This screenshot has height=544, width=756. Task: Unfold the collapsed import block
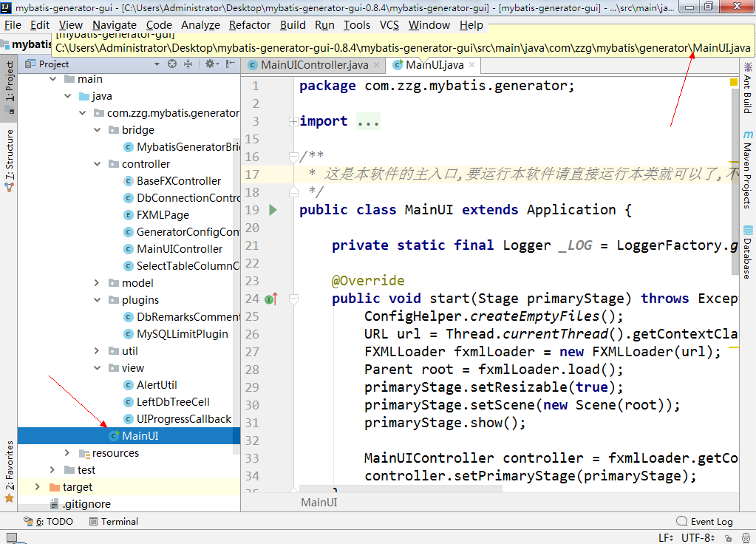pos(293,121)
